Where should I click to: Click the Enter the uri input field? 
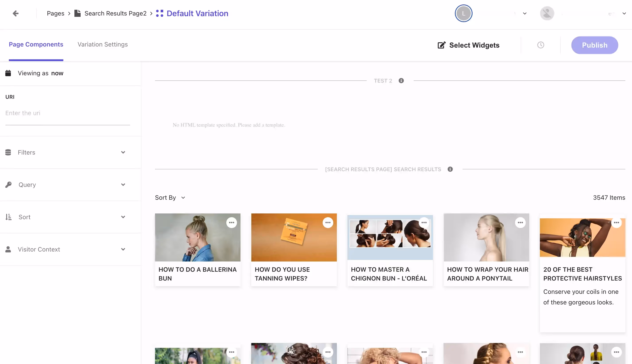point(68,113)
